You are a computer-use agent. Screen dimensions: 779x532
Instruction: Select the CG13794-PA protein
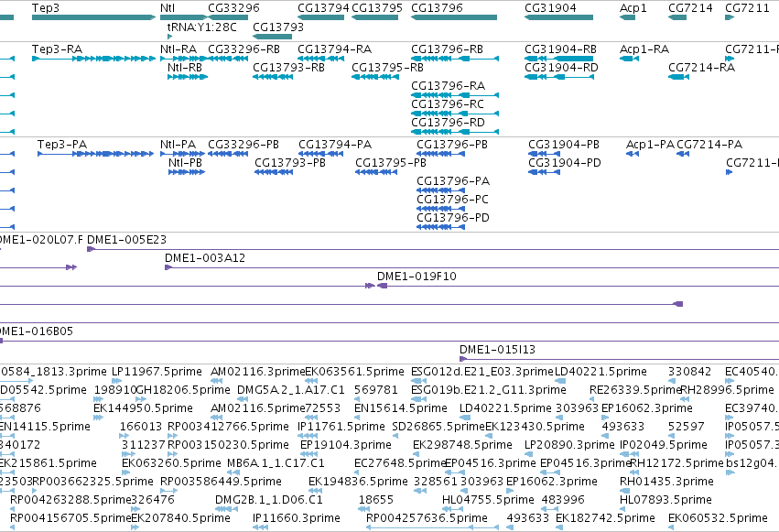coord(321,154)
